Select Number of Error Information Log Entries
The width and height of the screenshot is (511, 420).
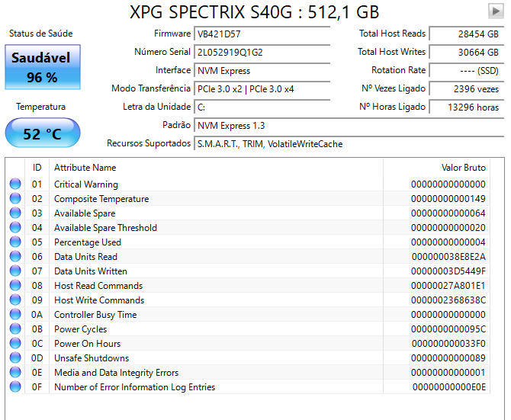(134, 387)
